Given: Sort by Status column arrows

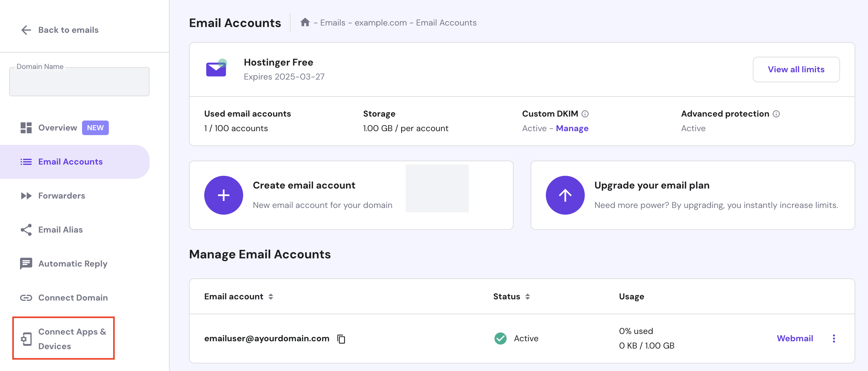Looking at the screenshot, I should pos(527,297).
